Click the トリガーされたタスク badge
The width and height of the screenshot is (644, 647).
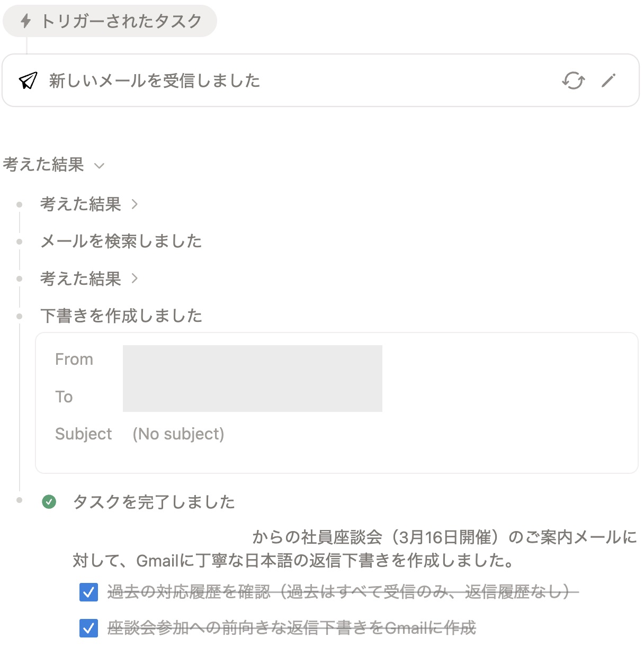click(x=110, y=21)
